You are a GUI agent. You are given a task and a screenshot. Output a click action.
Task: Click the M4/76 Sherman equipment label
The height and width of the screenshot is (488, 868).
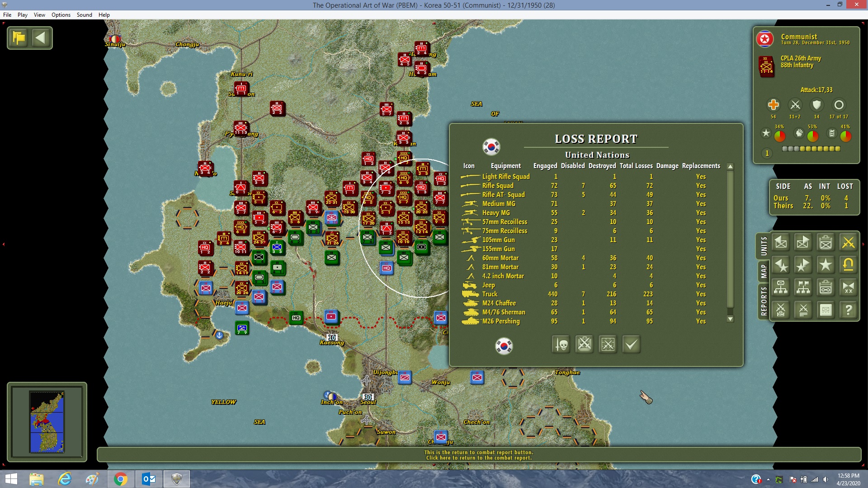[504, 312]
